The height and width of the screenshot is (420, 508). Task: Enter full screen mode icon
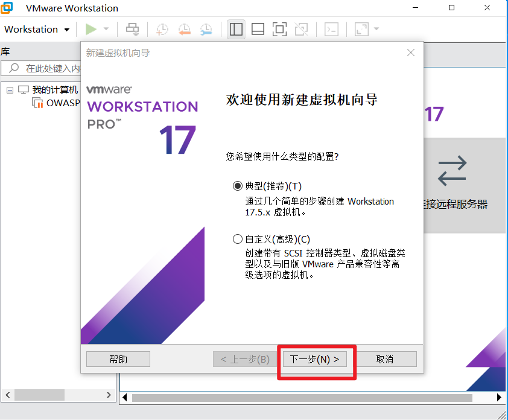tap(279, 29)
